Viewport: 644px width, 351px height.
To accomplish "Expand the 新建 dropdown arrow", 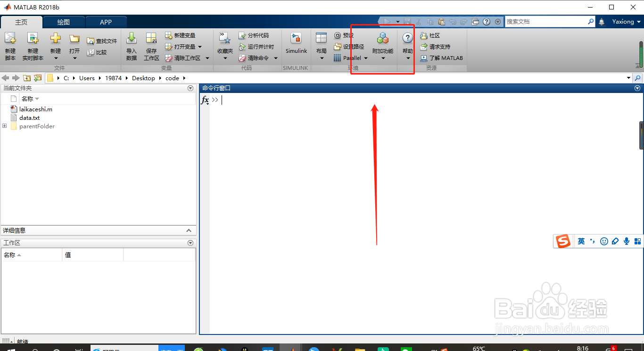I will pos(56,58).
